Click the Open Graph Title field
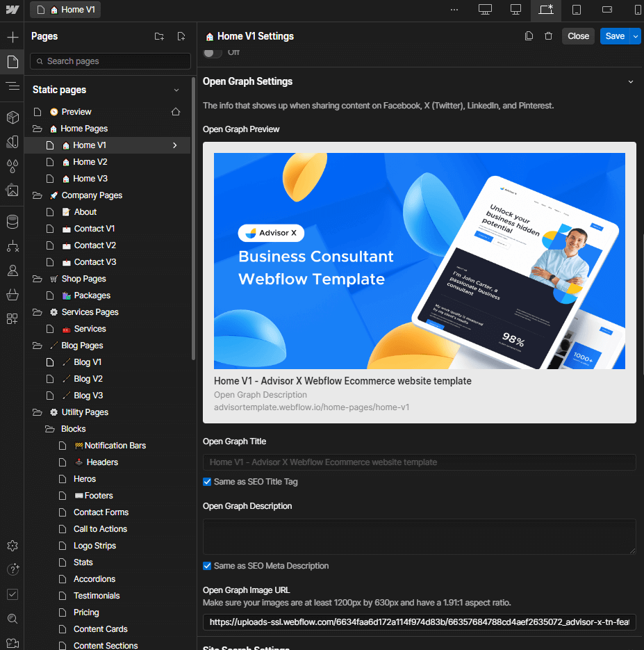Image resolution: width=644 pixels, height=650 pixels. pos(419,462)
